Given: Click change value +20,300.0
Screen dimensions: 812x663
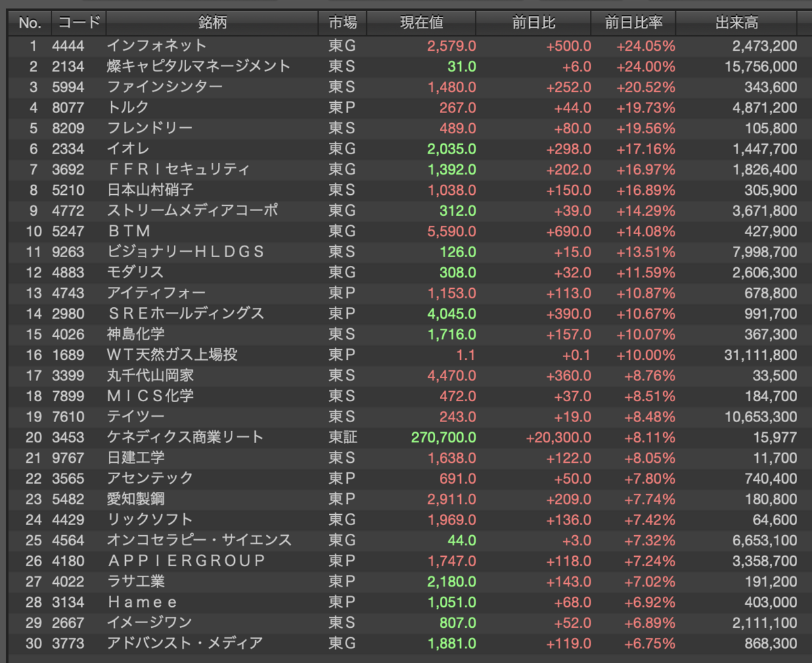Looking at the screenshot, I should (x=558, y=437).
